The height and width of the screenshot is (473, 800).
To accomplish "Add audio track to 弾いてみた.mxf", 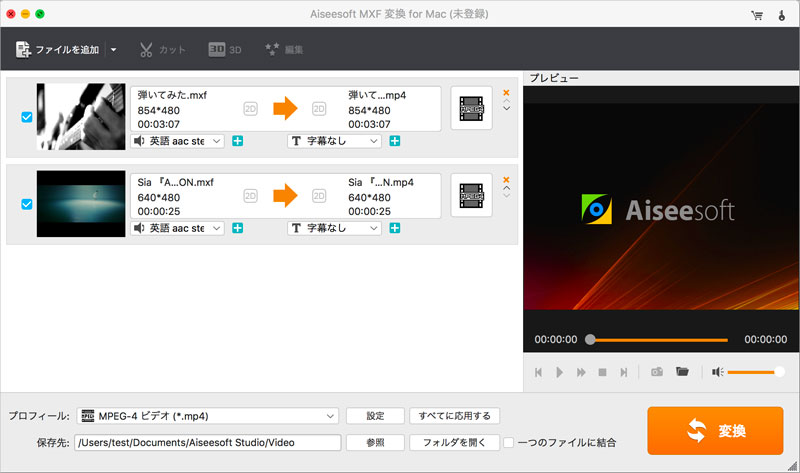I will coord(237,141).
